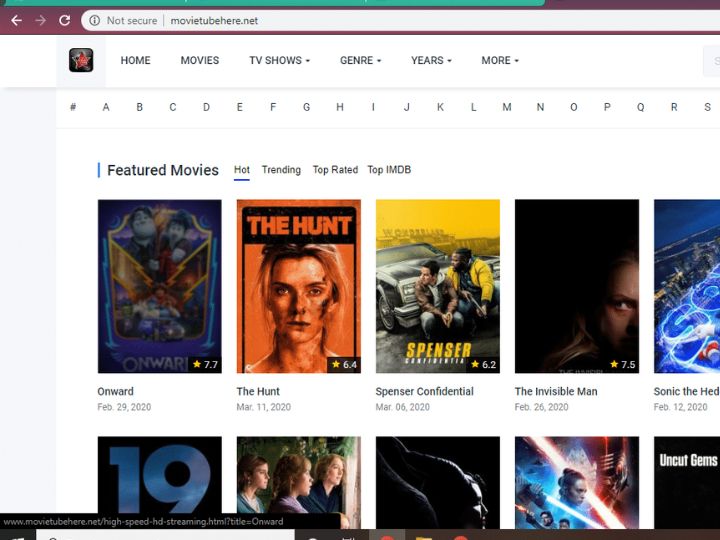Filter titles by letter H

pos(340,107)
